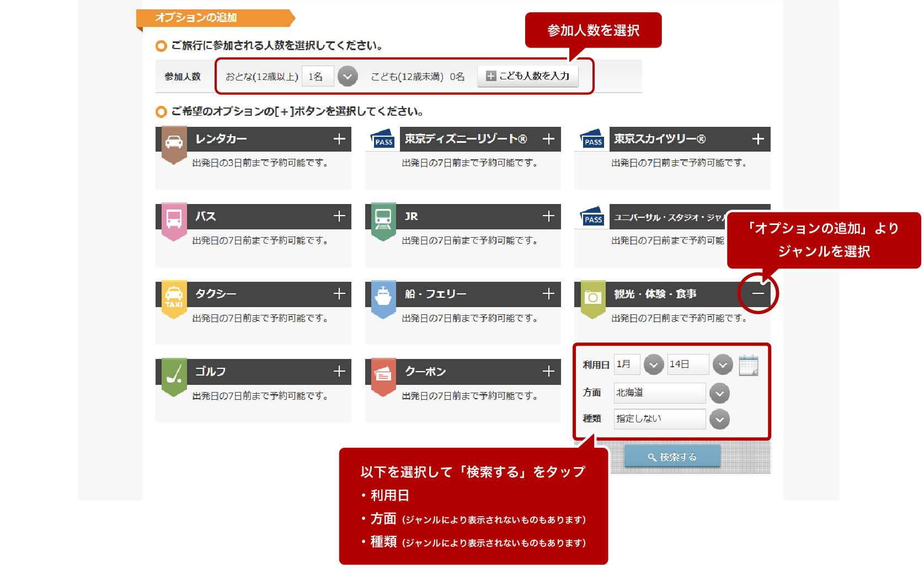Click the green JR train icon

pyautogui.click(x=383, y=219)
